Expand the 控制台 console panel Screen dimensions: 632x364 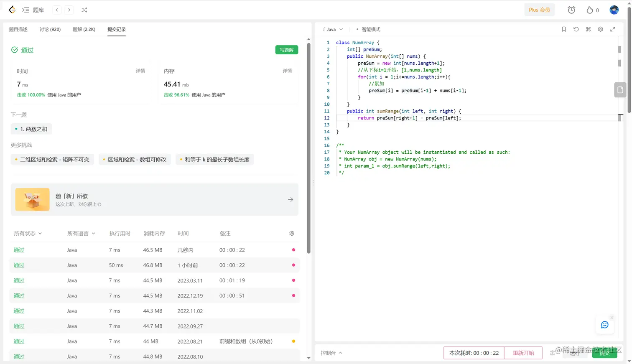tap(331, 353)
